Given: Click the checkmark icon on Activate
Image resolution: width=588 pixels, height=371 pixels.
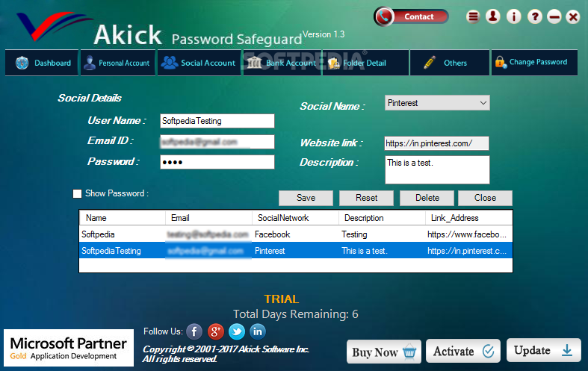Looking at the screenshot, I should 488,351.
